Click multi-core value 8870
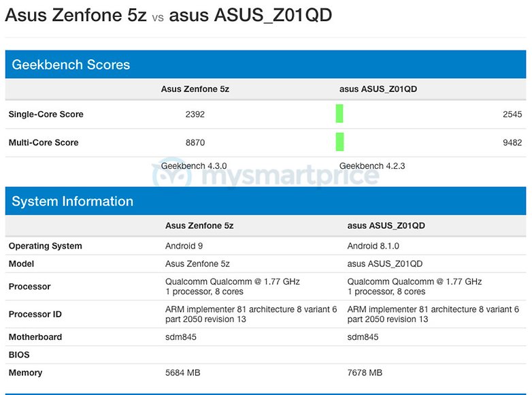The image size is (532, 395). coord(195,142)
